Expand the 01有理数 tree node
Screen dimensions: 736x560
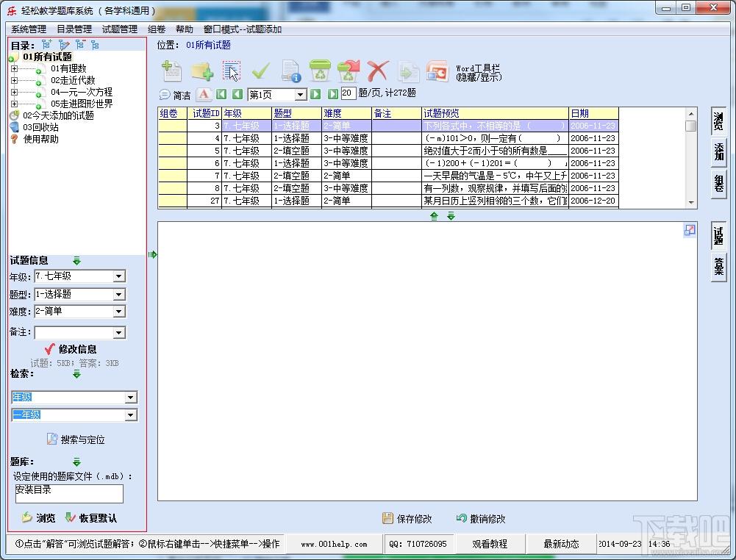click(x=14, y=68)
